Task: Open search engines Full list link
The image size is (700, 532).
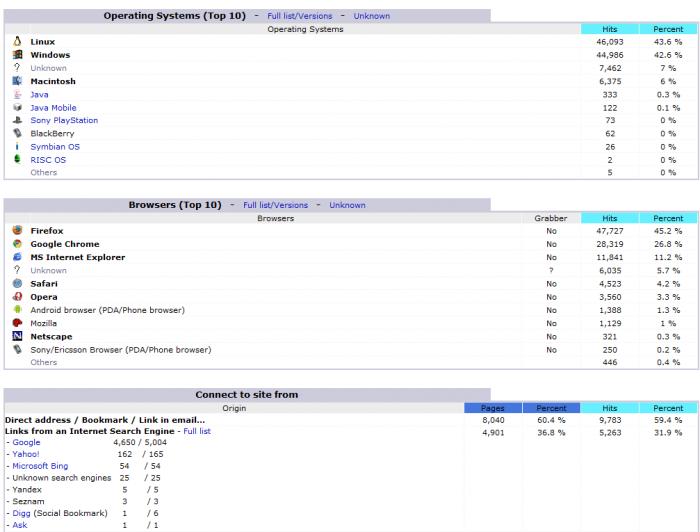Action: point(197,431)
